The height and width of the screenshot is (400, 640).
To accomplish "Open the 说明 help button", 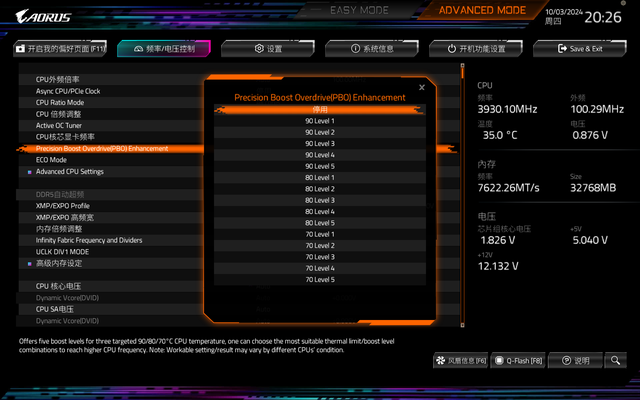I will [575, 360].
